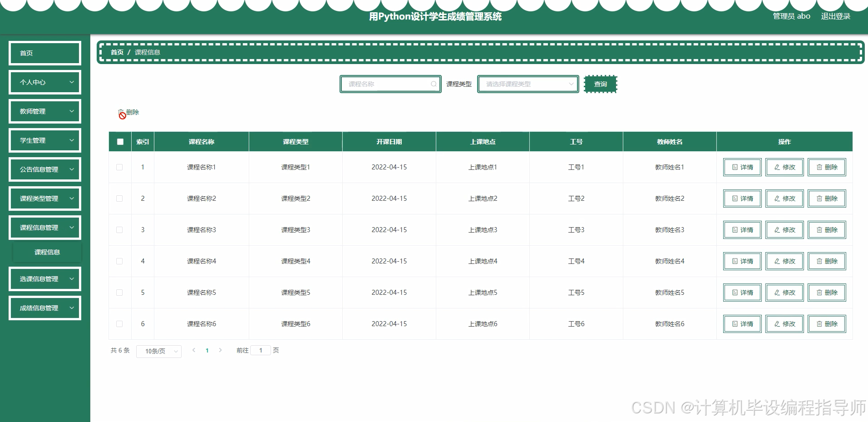Viewport: 868px width, 422px height.
Task: Toggle the select-all checkbox in table header
Action: 120,142
